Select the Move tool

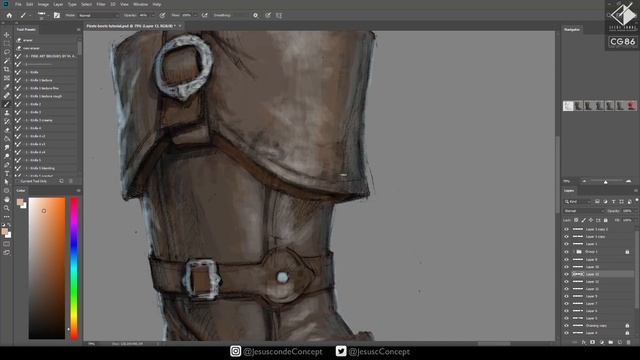pyautogui.click(x=7, y=35)
